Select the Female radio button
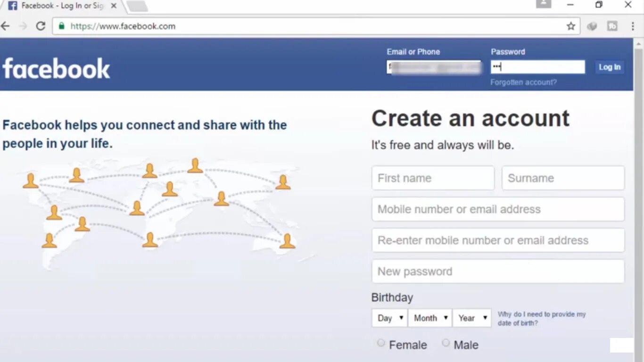This screenshot has width=644, height=362. tap(381, 343)
